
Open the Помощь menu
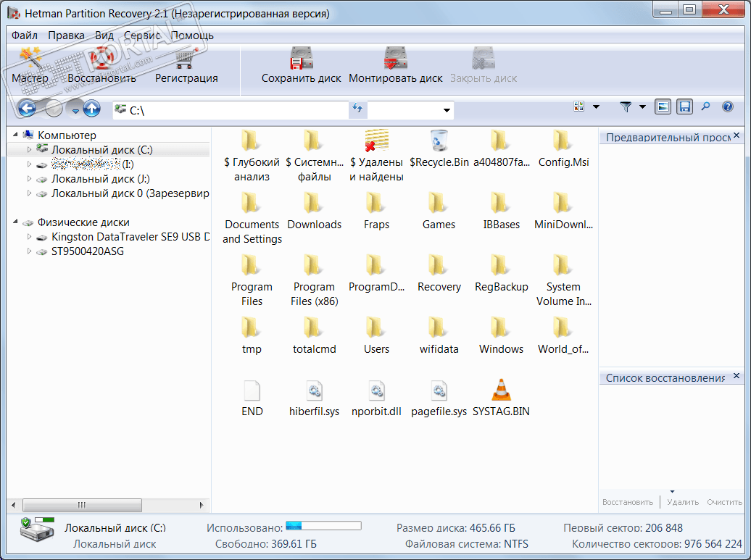click(x=192, y=35)
